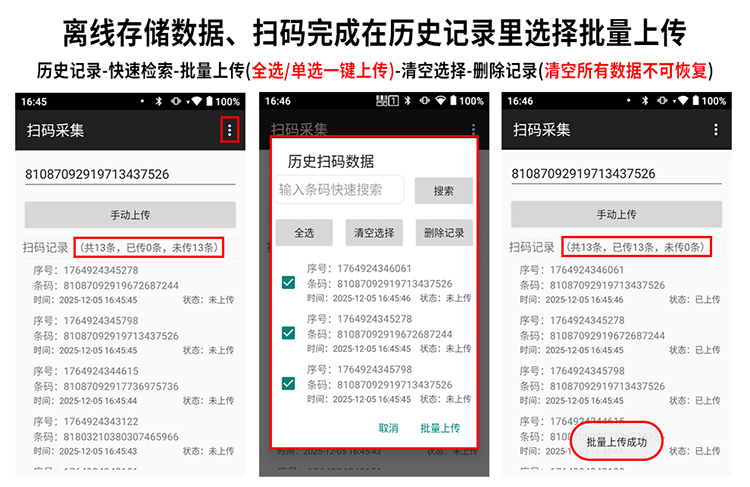Open the three-dot overflow menu on the 16:45 screen
This screenshot has width=750, height=487.
(x=230, y=130)
